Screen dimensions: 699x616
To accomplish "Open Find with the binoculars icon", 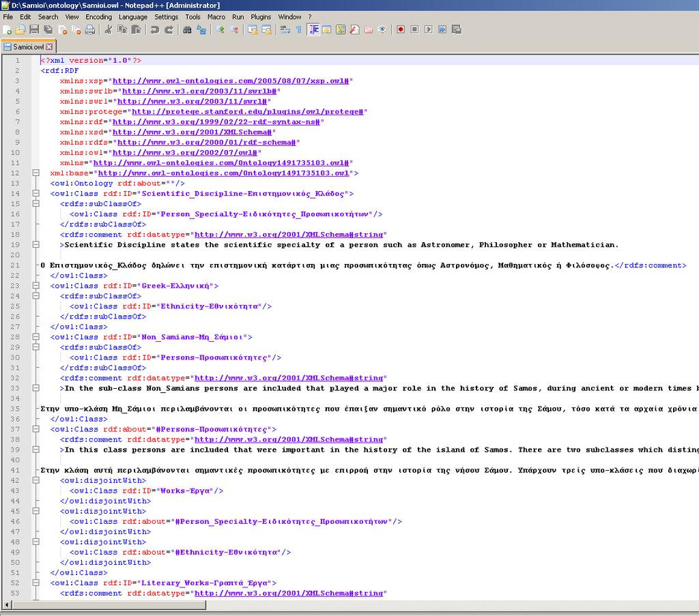I will [x=187, y=30].
